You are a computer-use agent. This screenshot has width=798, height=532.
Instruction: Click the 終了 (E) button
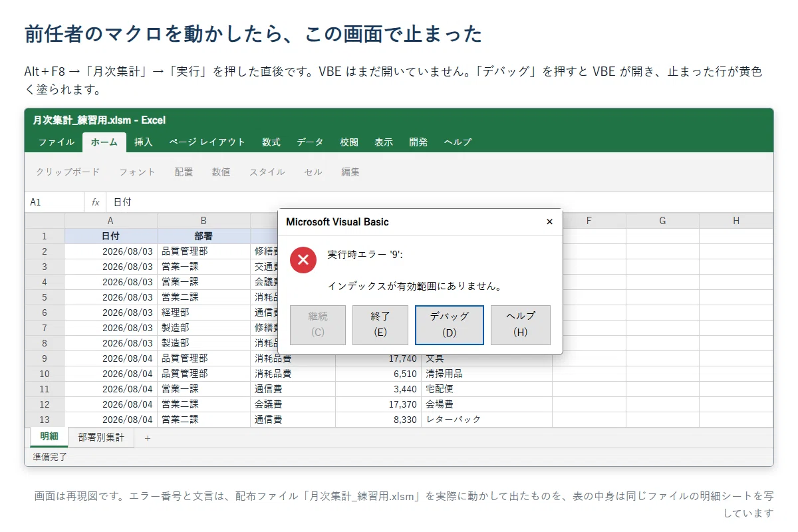[x=380, y=325]
